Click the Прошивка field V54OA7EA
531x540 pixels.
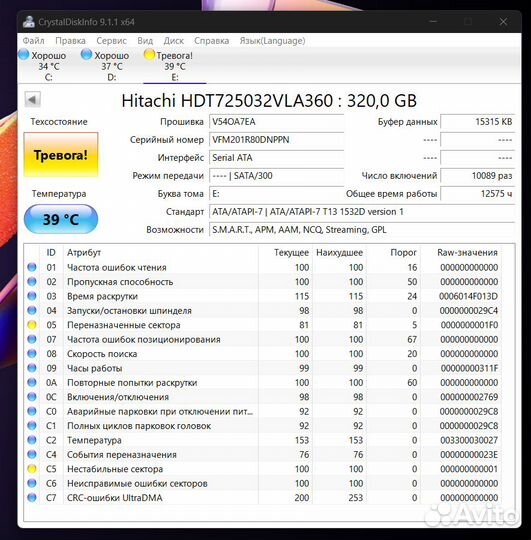277,122
